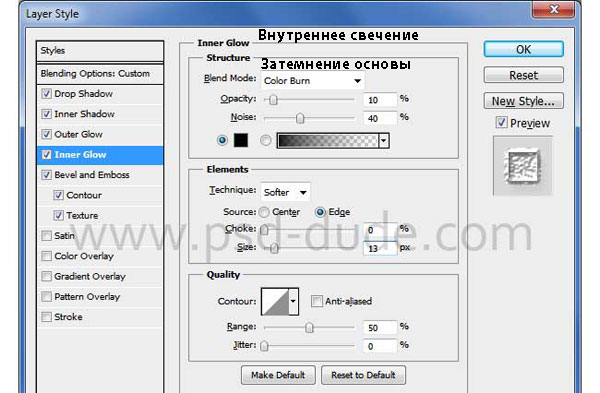
Task: Click the Size value field
Action: 380,248
